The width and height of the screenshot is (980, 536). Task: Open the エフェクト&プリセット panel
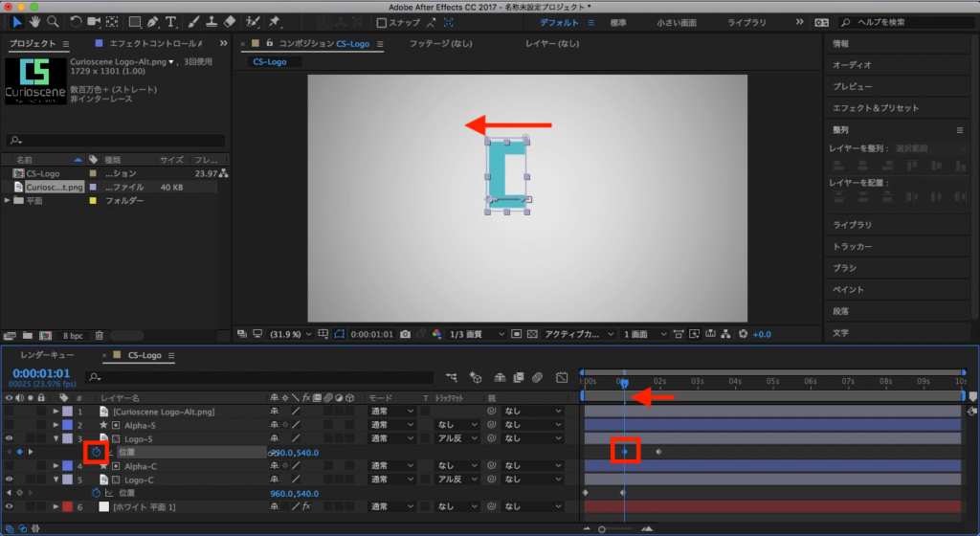point(875,108)
